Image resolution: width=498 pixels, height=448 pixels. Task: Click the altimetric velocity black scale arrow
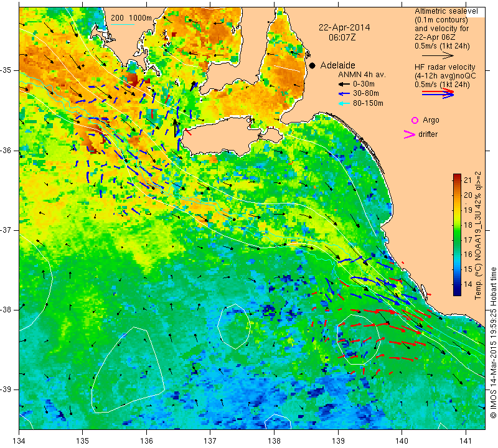pyautogui.click(x=438, y=55)
